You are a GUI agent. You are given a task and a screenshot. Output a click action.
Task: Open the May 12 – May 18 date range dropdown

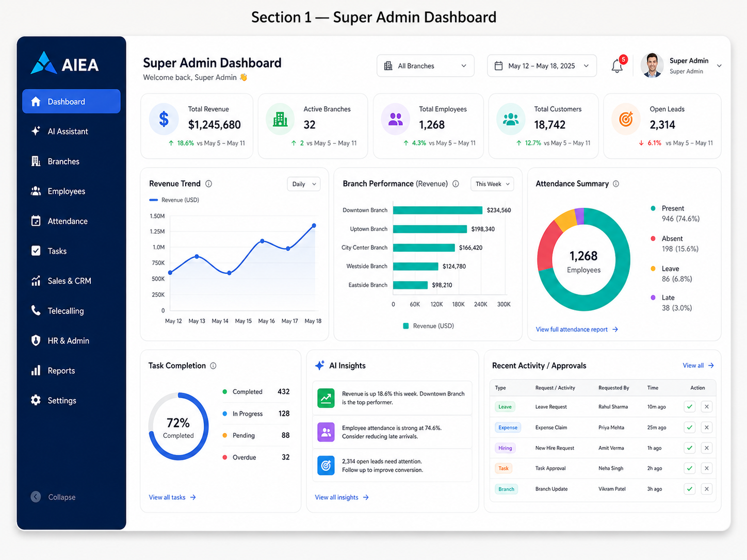click(542, 66)
